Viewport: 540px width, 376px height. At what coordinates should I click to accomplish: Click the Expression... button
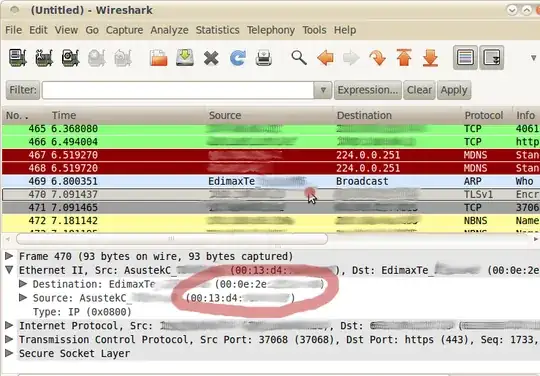367,90
